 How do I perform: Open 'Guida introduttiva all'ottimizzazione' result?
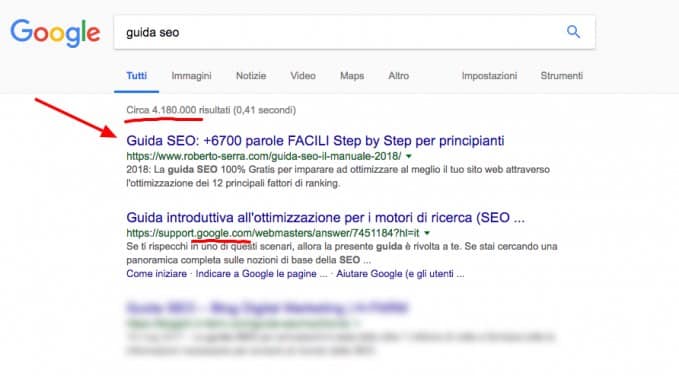pos(325,217)
